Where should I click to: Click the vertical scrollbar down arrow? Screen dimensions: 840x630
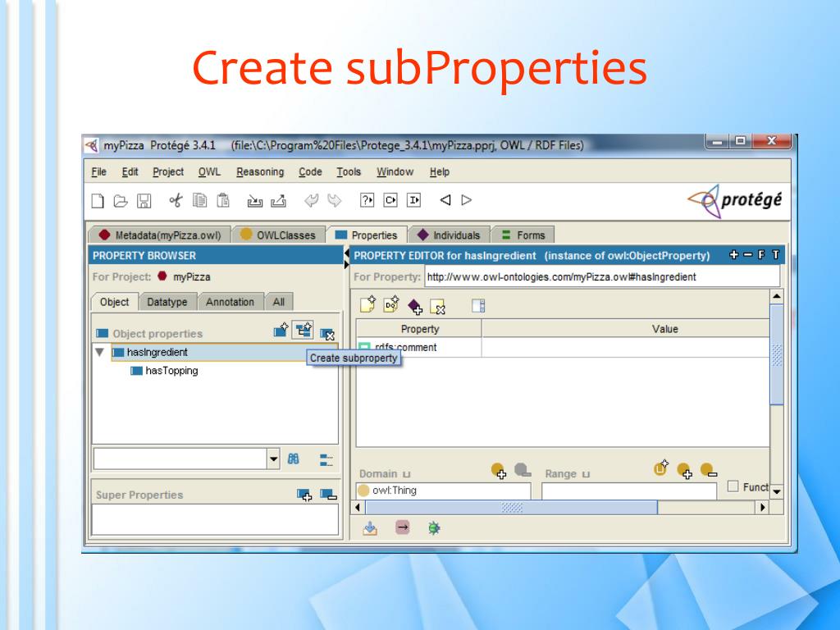coord(777,492)
